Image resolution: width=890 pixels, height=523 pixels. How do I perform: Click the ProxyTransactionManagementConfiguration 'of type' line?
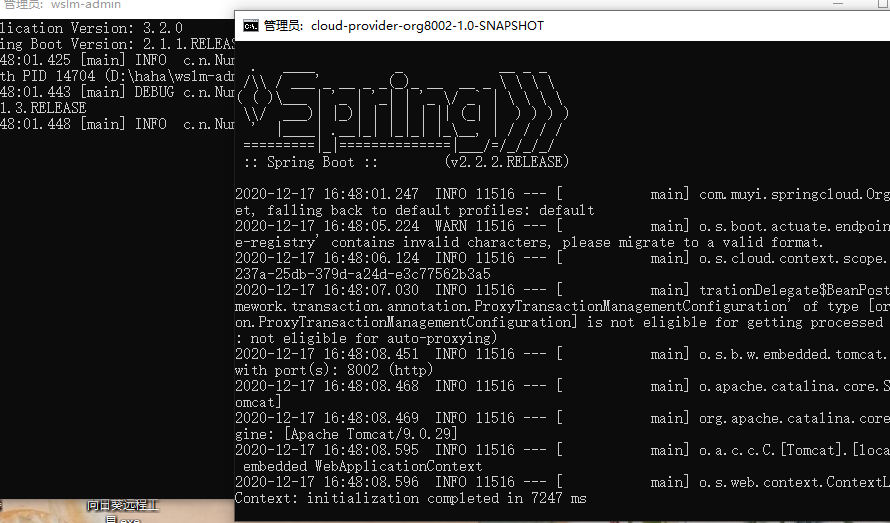(562, 307)
